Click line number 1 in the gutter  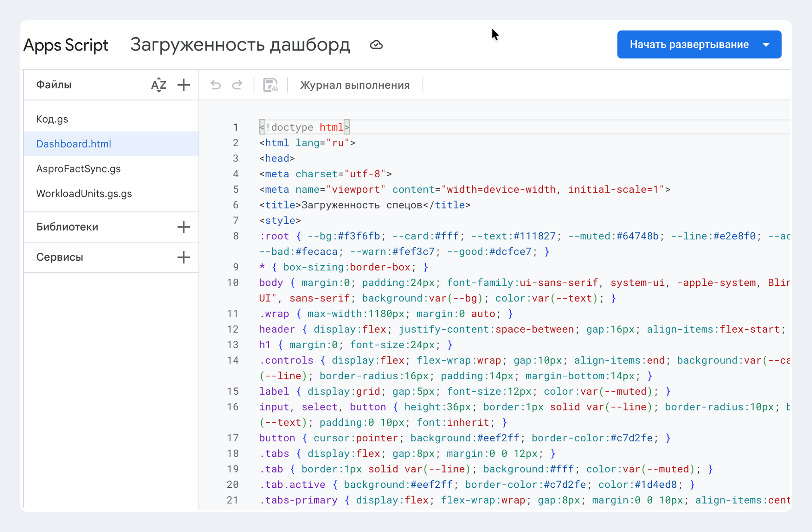click(x=235, y=127)
